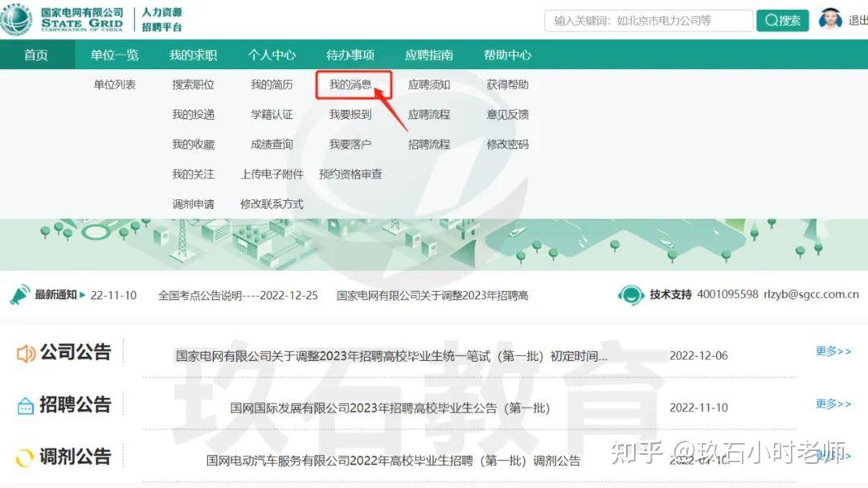The height and width of the screenshot is (488, 868).
Task: Select 我的投递 submenu item
Action: (193, 115)
